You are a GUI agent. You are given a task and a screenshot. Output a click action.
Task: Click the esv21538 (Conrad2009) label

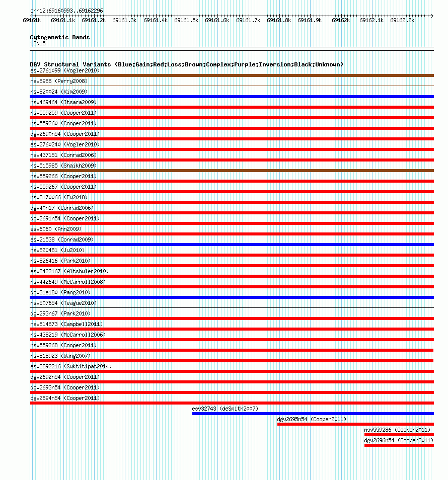62,239
